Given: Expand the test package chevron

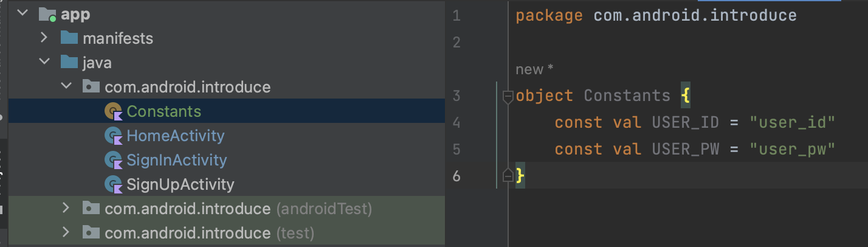Looking at the screenshot, I should click(x=66, y=232).
